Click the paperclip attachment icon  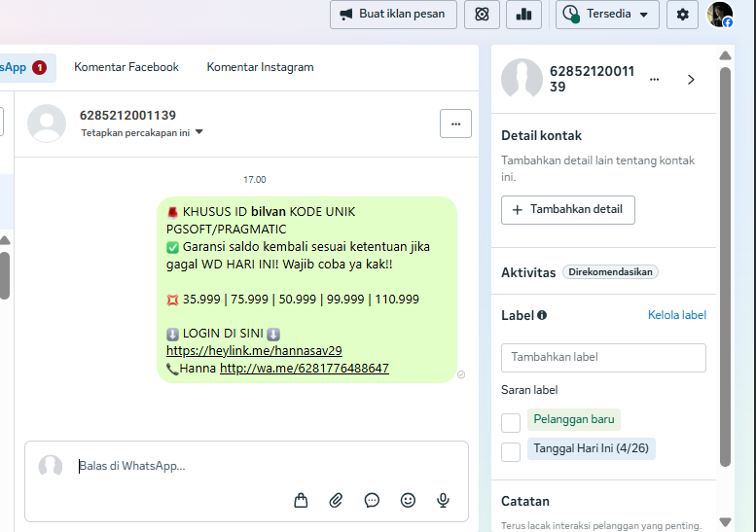tap(336, 500)
